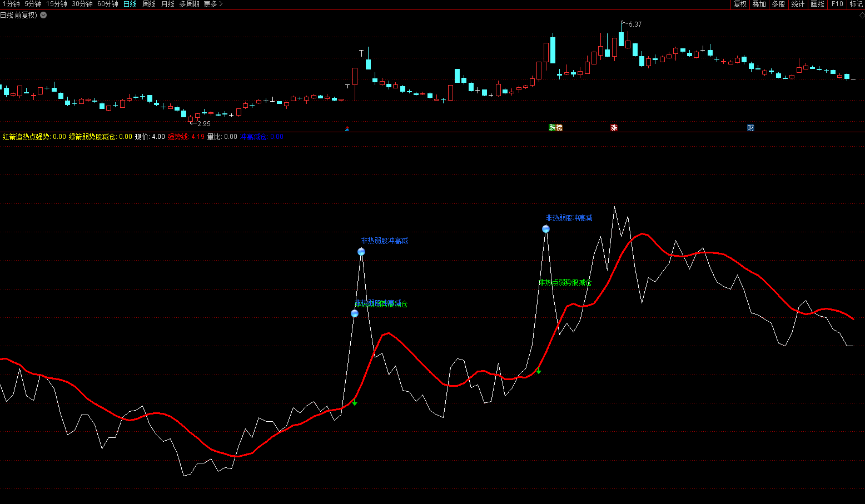865x504 pixels.
Task: Open F10 company information
Action: (837, 4)
